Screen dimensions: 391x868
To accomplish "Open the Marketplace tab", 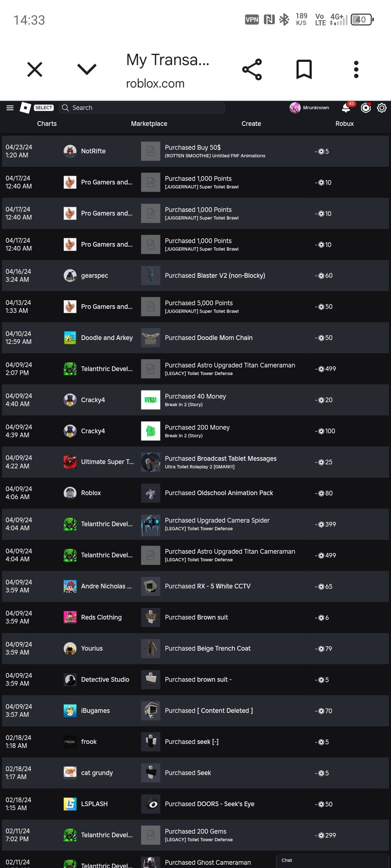I will (x=149, y=124).
